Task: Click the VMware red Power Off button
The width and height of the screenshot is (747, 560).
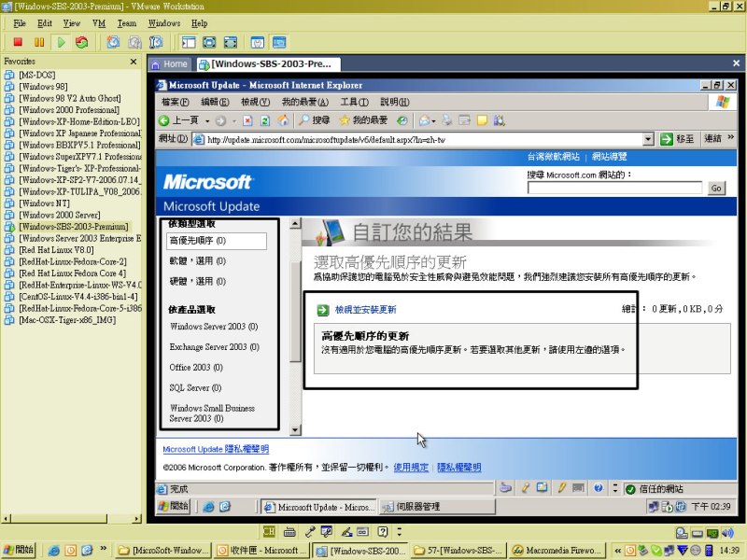Action: (18, 42)
